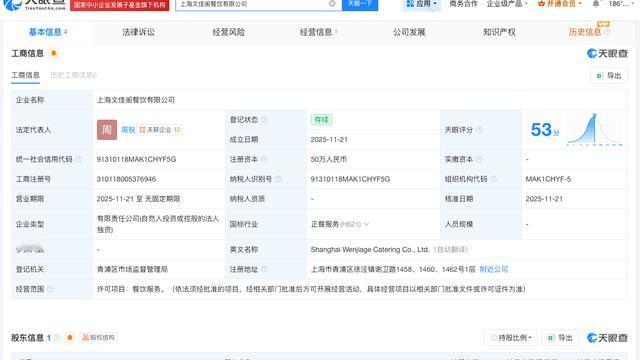This screenshot has width=640, height=360.
Task: Click the 周锐 legal representative link
Action: click(128, 130)
